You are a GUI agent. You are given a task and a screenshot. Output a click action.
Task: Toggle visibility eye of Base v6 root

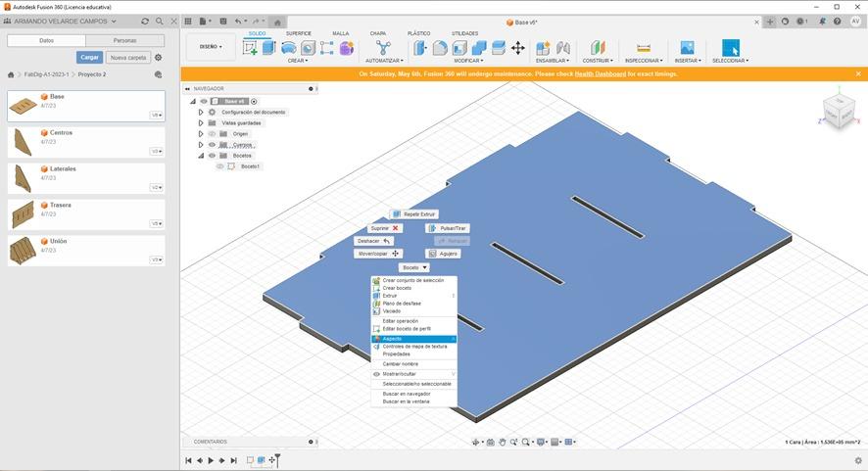coord(204,101)
